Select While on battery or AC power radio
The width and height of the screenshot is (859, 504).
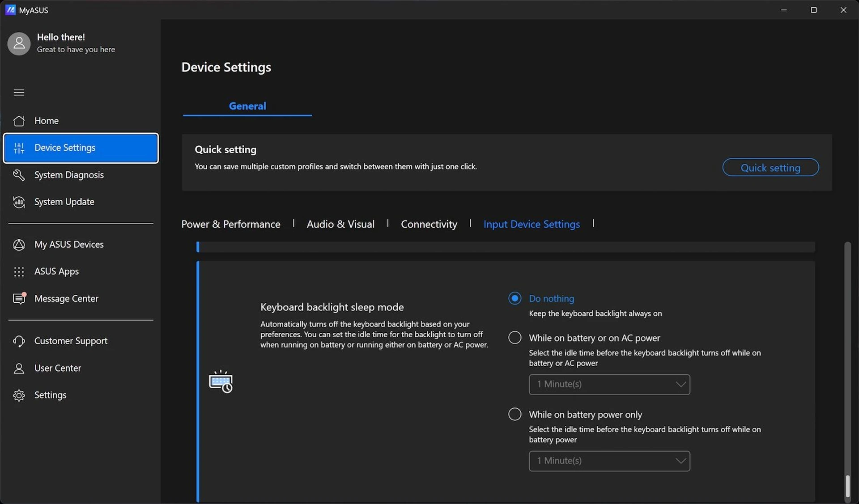click(x=515, y=338)
